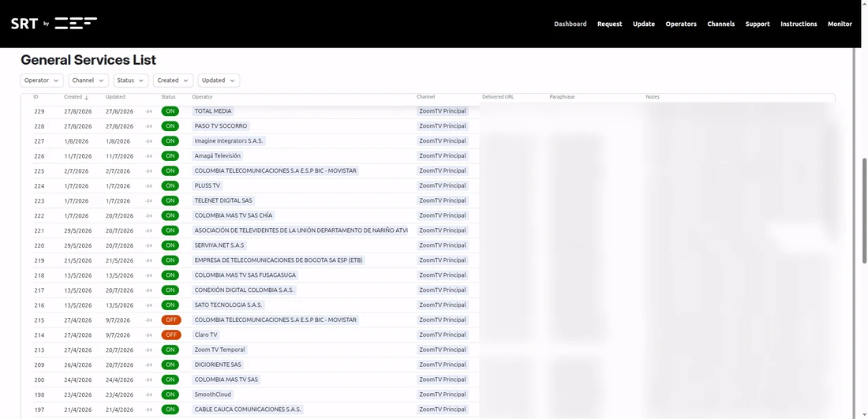Toggle status badge for Imagine Integrators S.A.S.
The image size is (868, 419).
(170, 141)
